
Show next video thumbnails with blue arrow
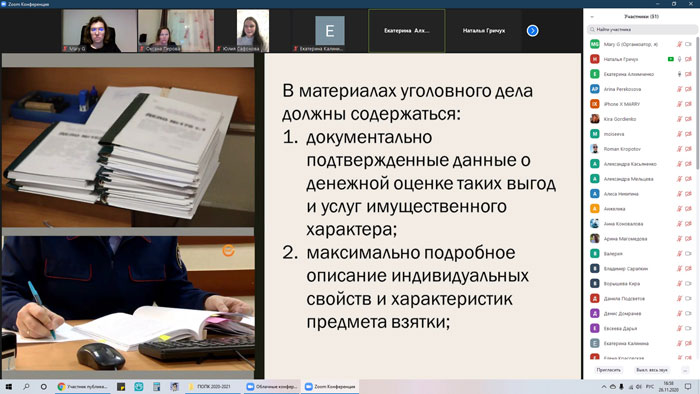coord(532,31)
